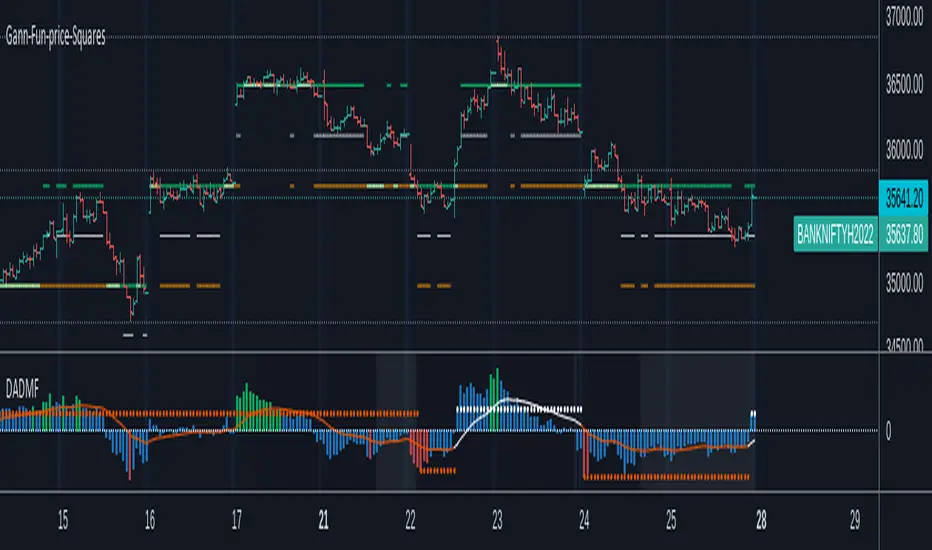Click the bold 21 date label
The width and height of the screenshot is (932, 550).
323,521
